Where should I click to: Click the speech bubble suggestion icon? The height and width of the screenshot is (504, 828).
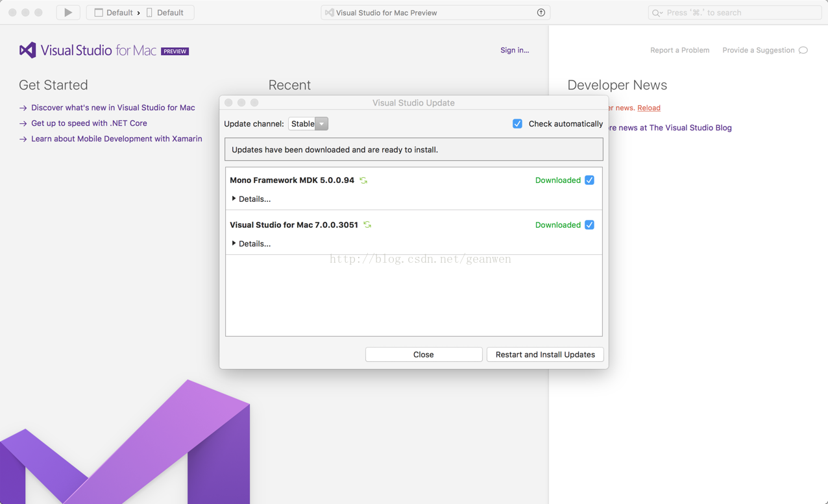click(803, 50)
